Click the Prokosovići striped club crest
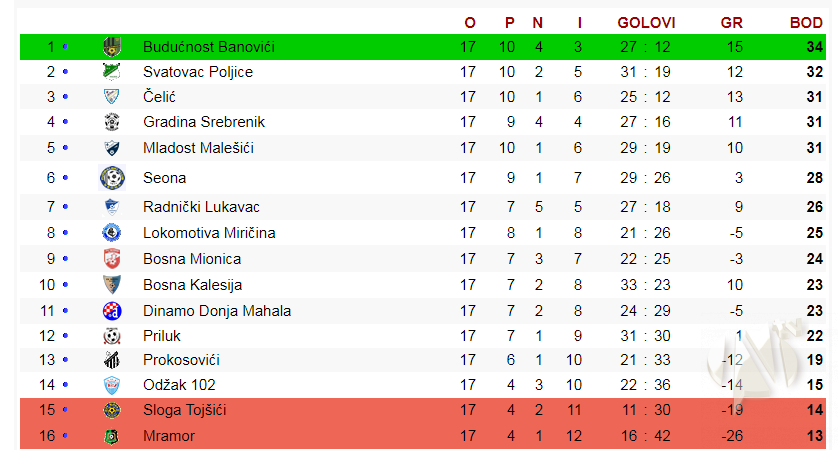This screenshot has width=839, height=450. pyautogui.click(x=112, y=360)
